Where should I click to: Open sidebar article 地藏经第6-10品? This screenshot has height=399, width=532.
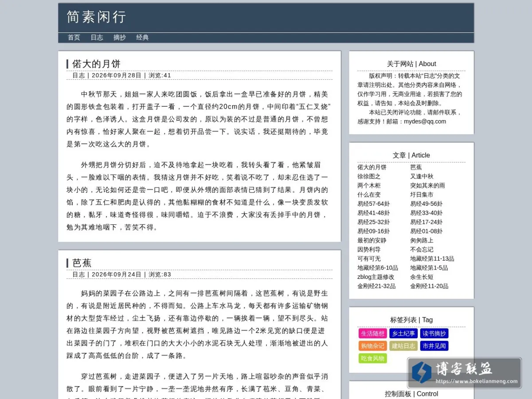click(378, 268)
